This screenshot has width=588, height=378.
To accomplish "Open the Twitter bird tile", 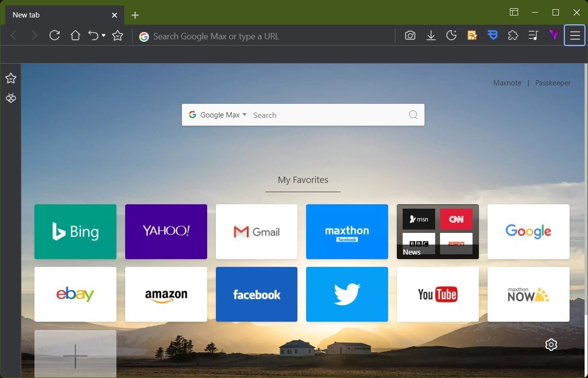I will 347,294.
